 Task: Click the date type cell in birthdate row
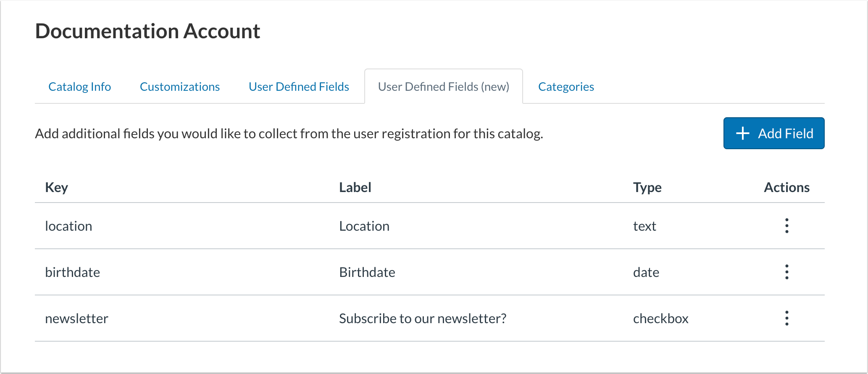[x=646, y=272]
